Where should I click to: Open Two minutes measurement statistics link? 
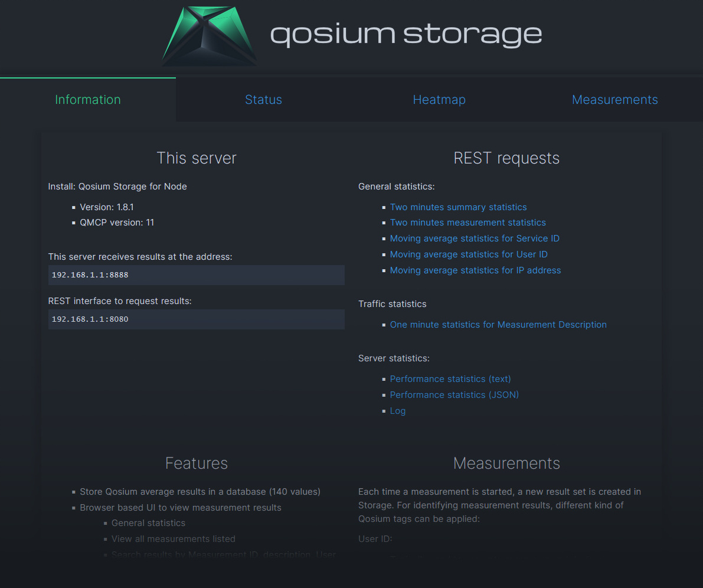[x=467, y=223]
